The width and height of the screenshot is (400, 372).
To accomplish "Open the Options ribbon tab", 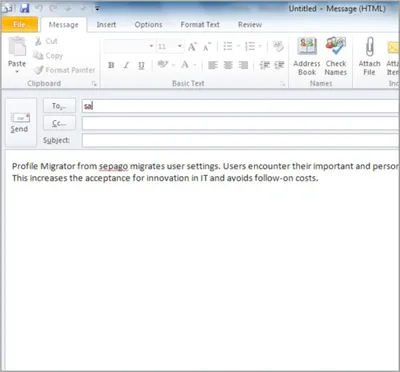I will coord(148,25).
